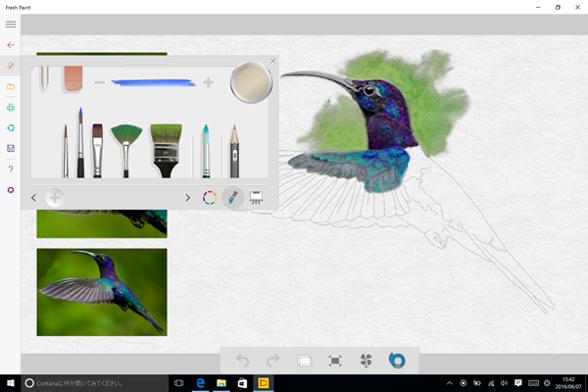Click the current beige color swatch
This screenshot has height=392, width=588.
[249, 83]
